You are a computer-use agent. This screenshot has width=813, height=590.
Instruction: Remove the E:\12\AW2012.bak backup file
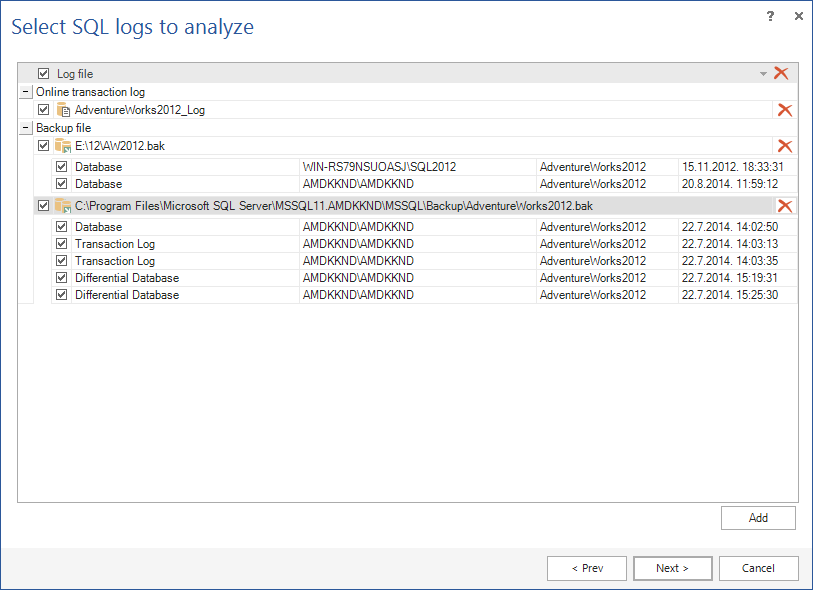click(784, 146)
